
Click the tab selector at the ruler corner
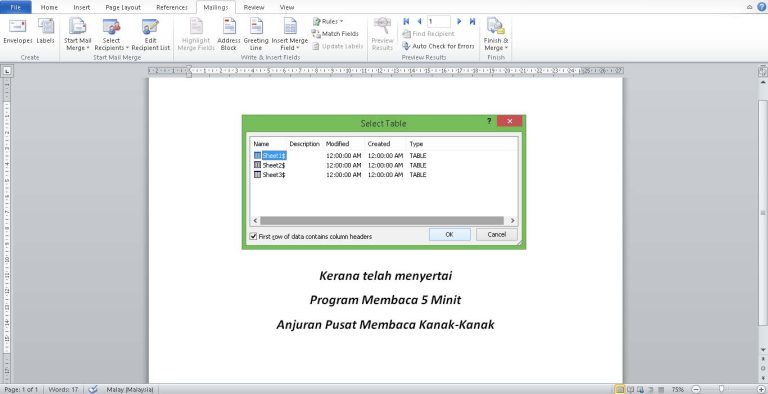tap(7, 71)
